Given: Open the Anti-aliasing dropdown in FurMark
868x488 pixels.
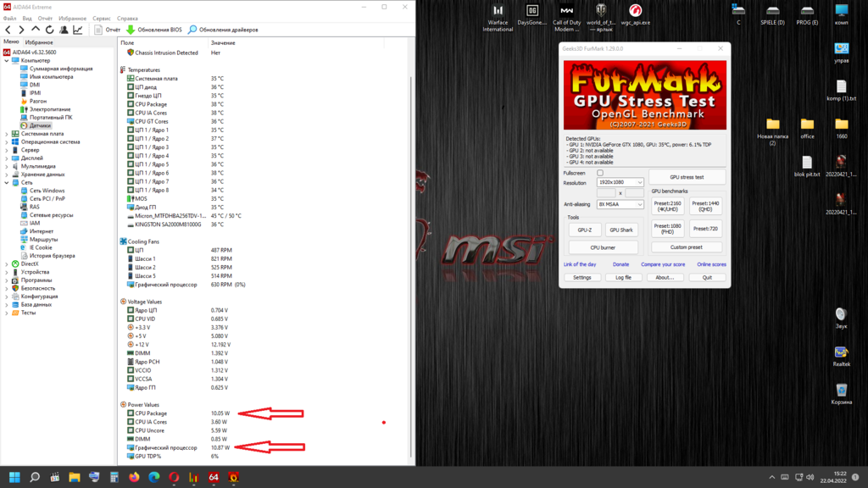Looking at the screenshot, I should click(620, 205).
